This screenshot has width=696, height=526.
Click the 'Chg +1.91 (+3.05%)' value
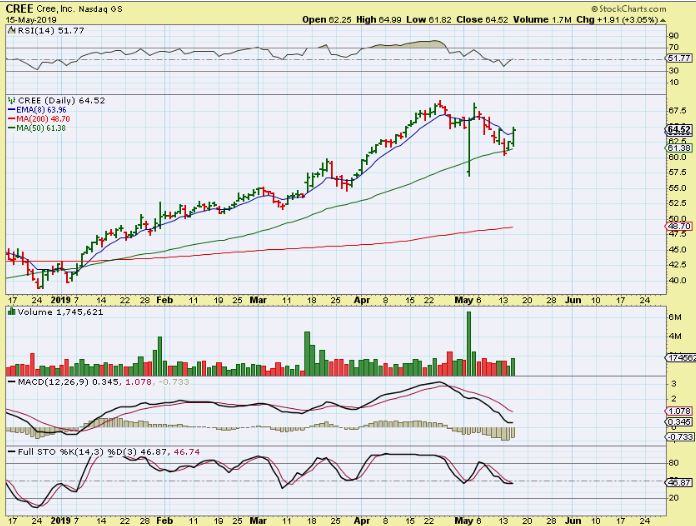[617, 20]
